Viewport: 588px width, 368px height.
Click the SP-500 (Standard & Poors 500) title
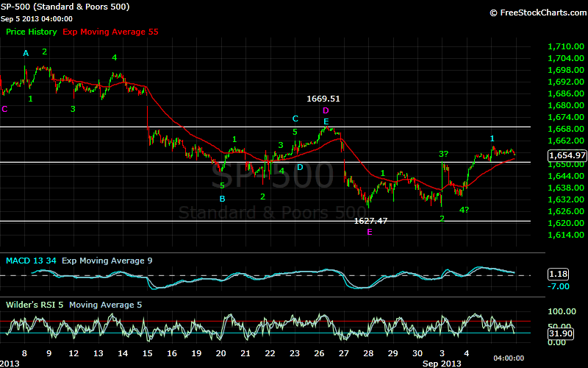[x=65, y=7]
